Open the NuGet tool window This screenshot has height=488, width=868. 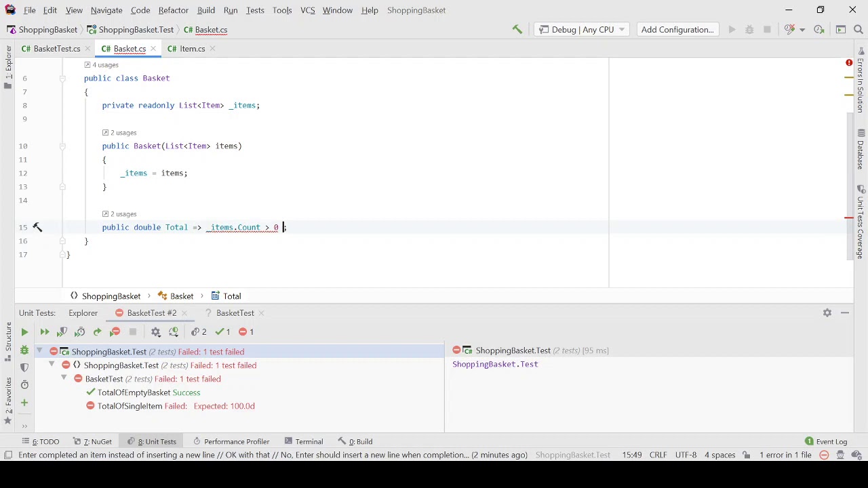point(93,442)
